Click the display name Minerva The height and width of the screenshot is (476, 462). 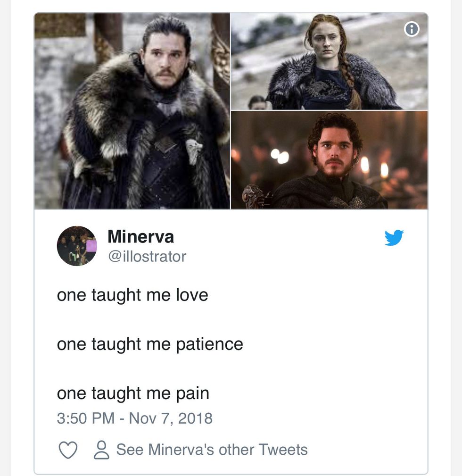[140, 236]
